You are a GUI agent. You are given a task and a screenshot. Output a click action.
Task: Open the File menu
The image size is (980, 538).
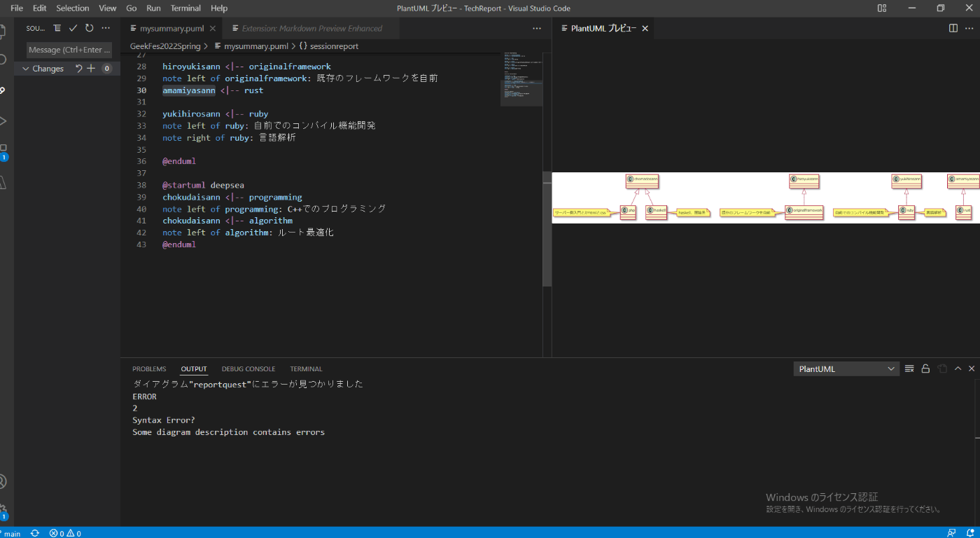(17, 8)
